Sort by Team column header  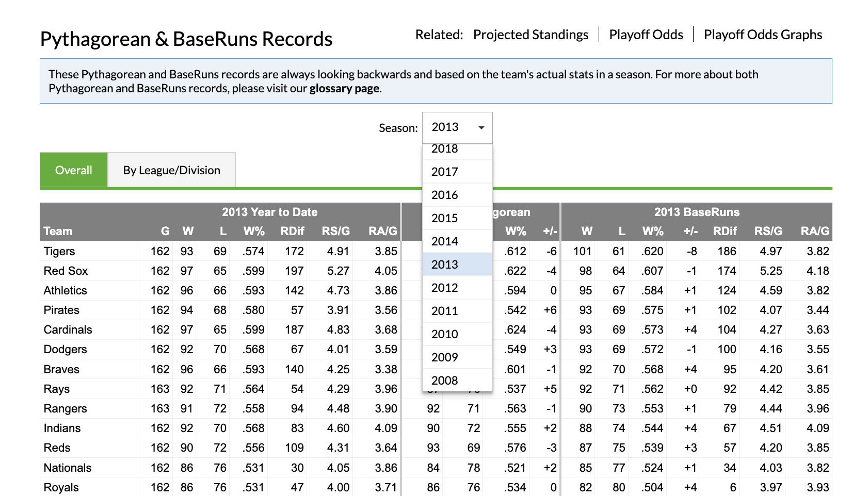[58, 232]
